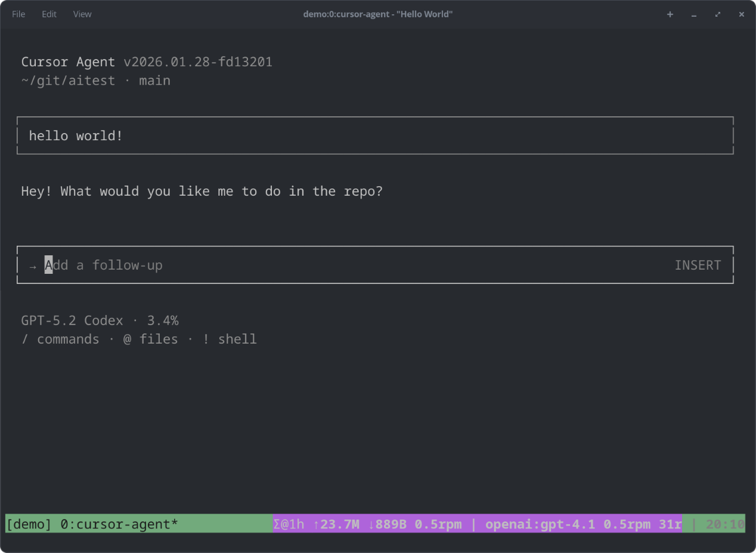Screen dimensions: 756x553
Task: Select the 0:cursor-agent tmux window tab
Action: click(119, 524)
